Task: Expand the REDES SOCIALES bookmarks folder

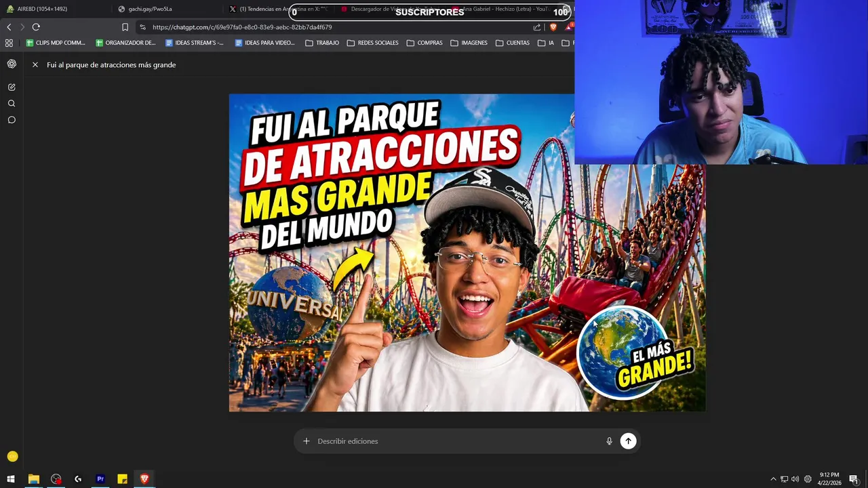Action: pos(373,43)
